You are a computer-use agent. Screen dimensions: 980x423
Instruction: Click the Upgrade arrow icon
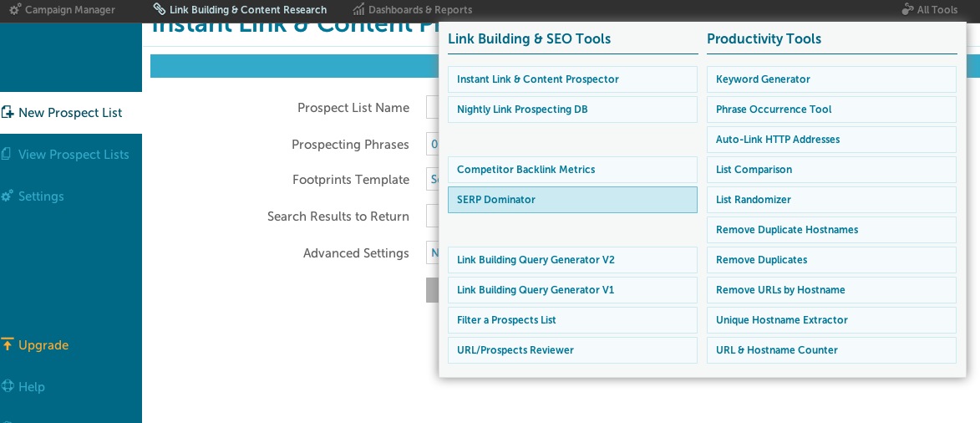coord(8,344)
